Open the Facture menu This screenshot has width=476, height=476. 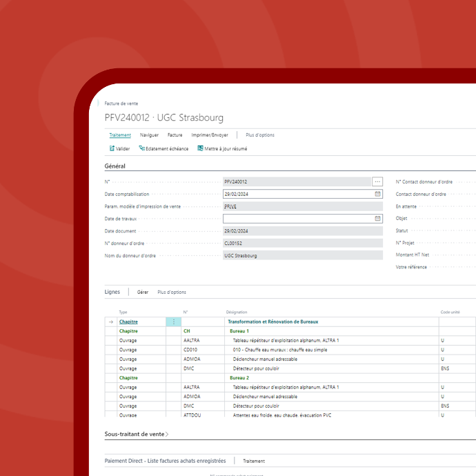175,135
